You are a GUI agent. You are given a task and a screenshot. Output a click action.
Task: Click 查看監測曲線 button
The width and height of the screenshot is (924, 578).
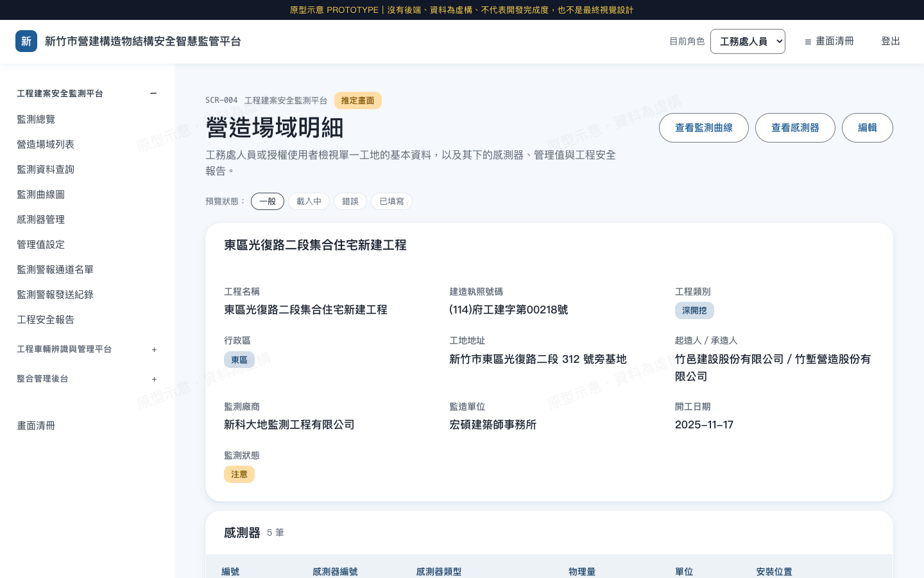[704, 128]
